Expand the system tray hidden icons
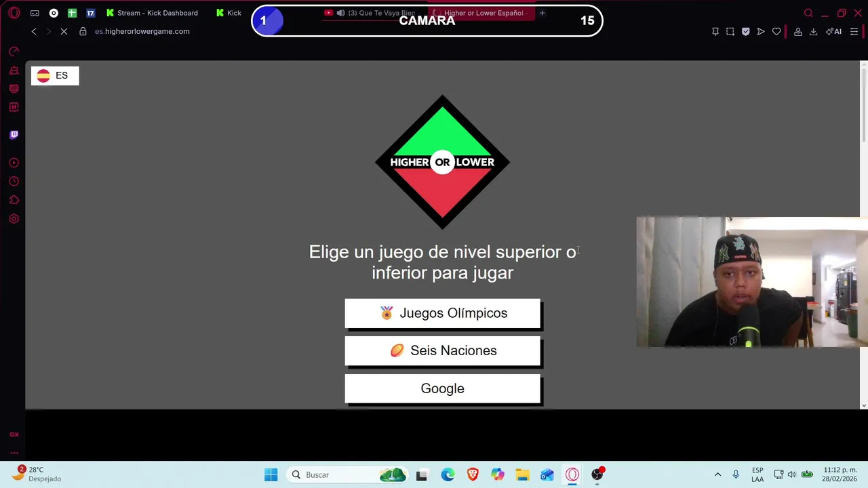 point(717,474)
